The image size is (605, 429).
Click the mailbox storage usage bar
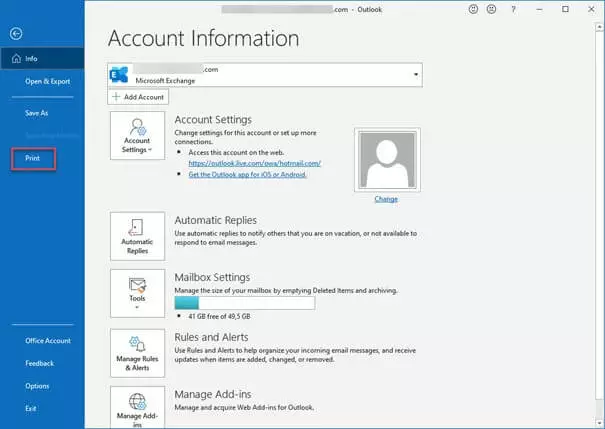(x=244, y=303)
